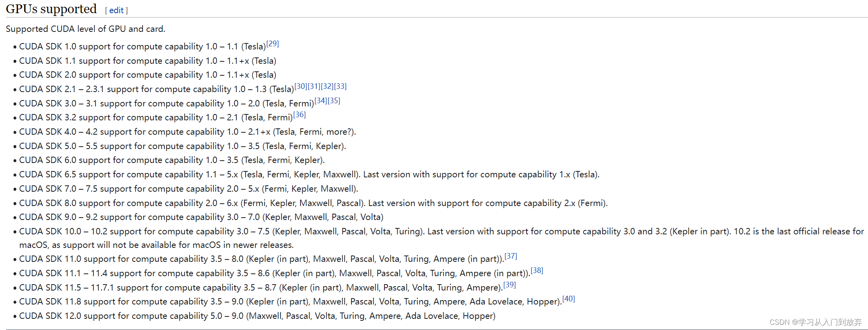Open citation reference [38] for SDK 11.1

537,270
